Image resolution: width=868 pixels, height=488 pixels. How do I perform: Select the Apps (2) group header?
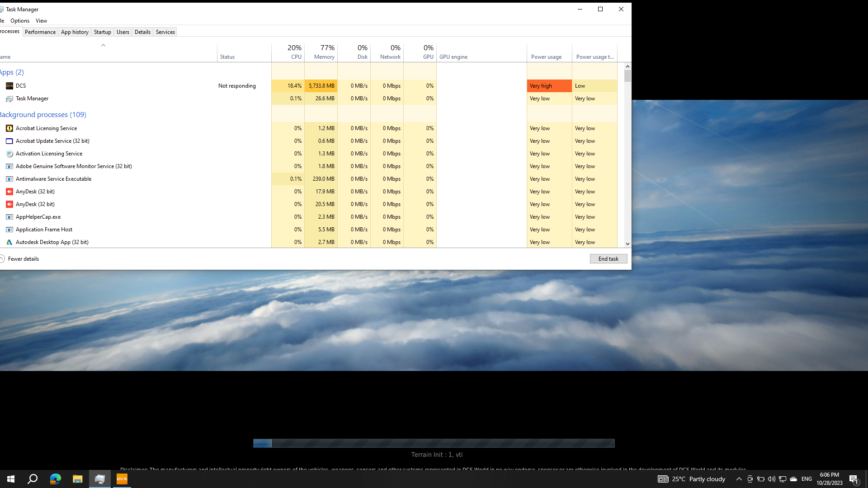point(12,72)
